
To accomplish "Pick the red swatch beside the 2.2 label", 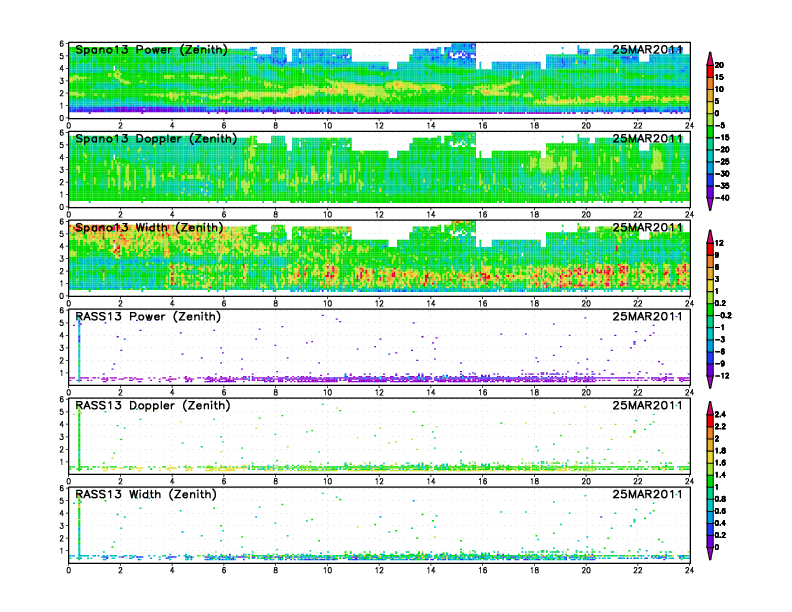I will 710,420.
